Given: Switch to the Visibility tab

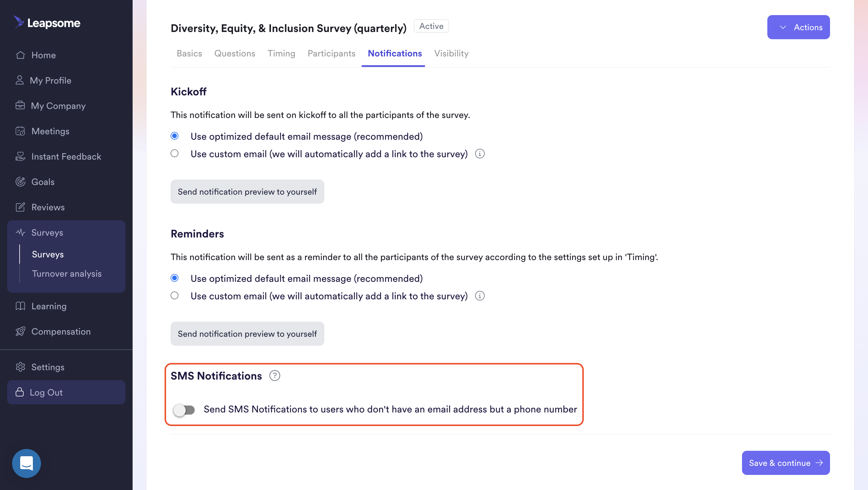Looking at the screenshot, I should pyautogui.click(x=451, y=53).
